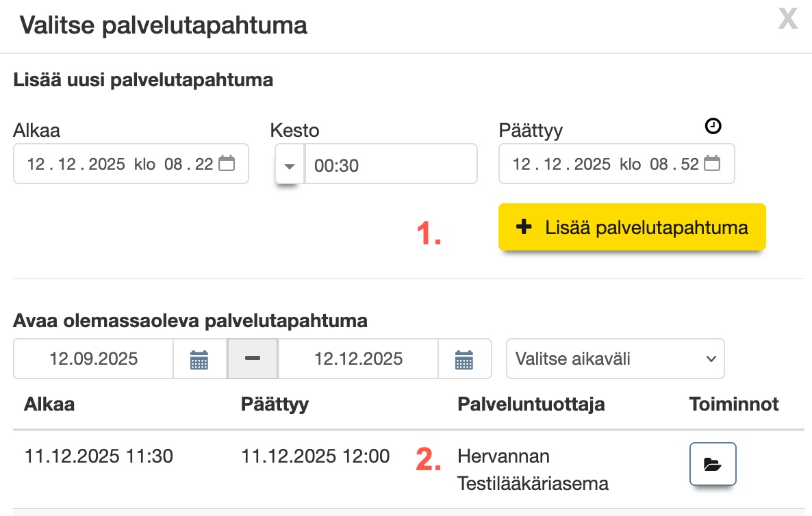The height and width of the screenshot is (516, 812).
Task: Click the minus button between date fields
Action: click(252, 359)
